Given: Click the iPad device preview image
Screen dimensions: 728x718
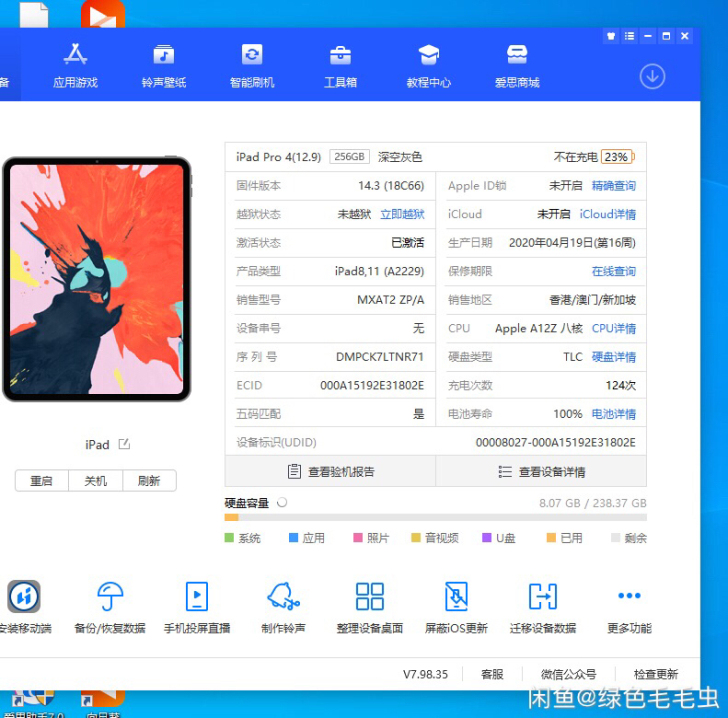Looking at the screenshot, I should tap(97, 279).
